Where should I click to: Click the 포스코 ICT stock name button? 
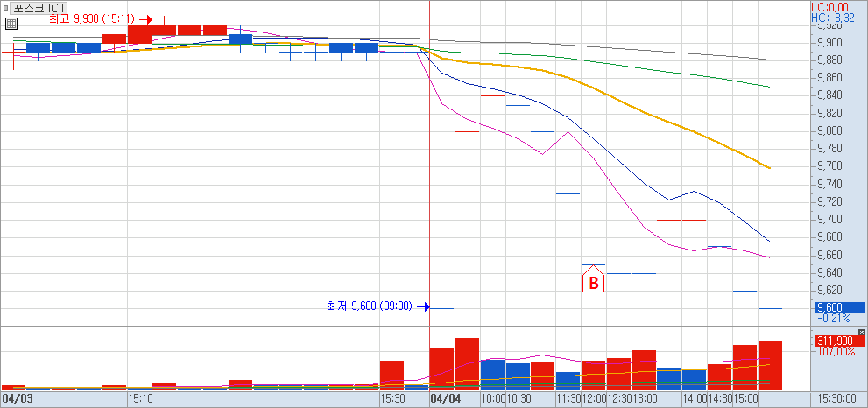(39, 8)
